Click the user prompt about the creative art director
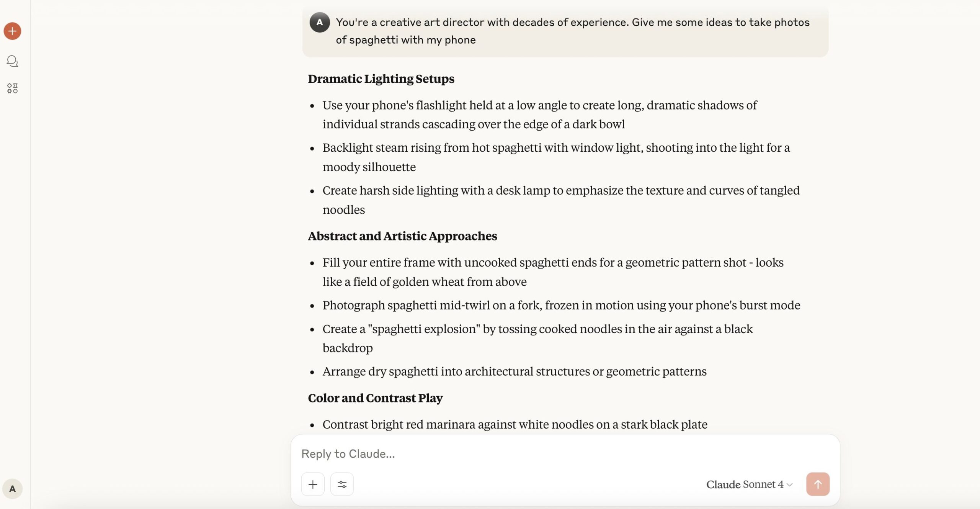Viewport: 980px width, 509px height. (x=572, y=31)
